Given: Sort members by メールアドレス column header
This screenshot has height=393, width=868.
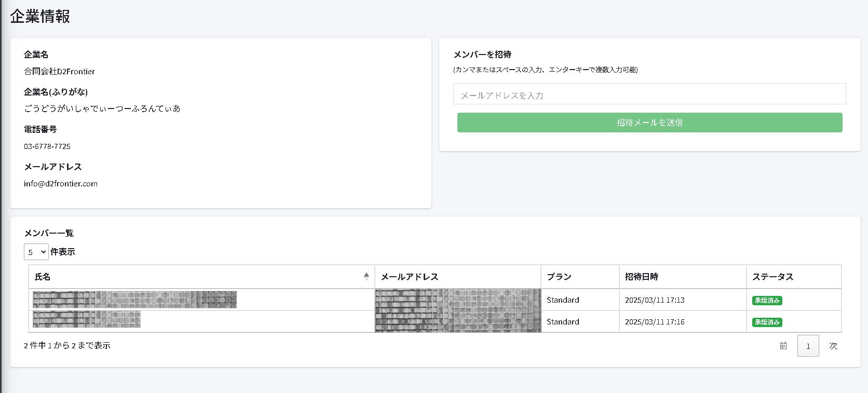Looking at the screenshot, I should point(410,277).
